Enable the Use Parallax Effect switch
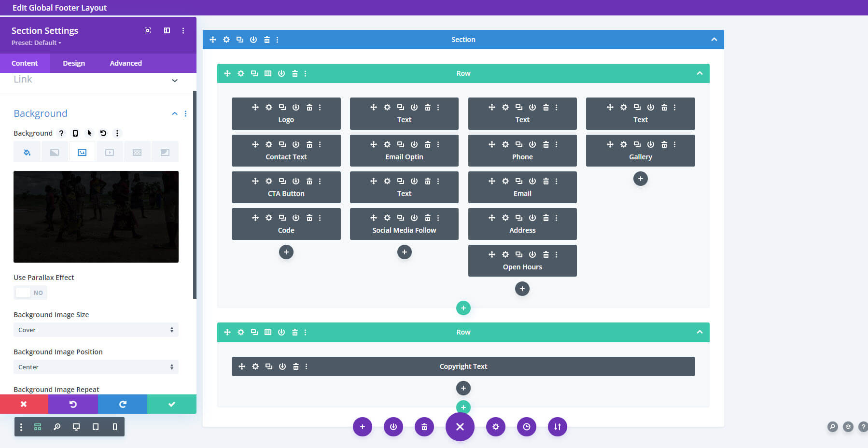The image size is (868, 448). click(x=30, y=292)
